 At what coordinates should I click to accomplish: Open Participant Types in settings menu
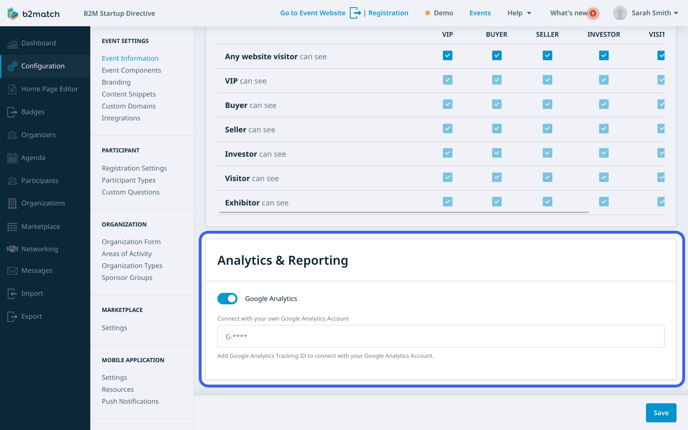(x=128, y=180)
